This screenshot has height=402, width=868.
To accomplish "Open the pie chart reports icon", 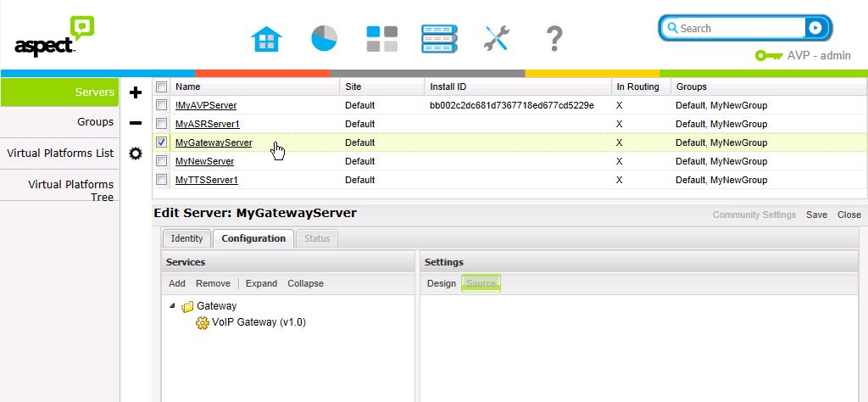I will tap(324, 38).
